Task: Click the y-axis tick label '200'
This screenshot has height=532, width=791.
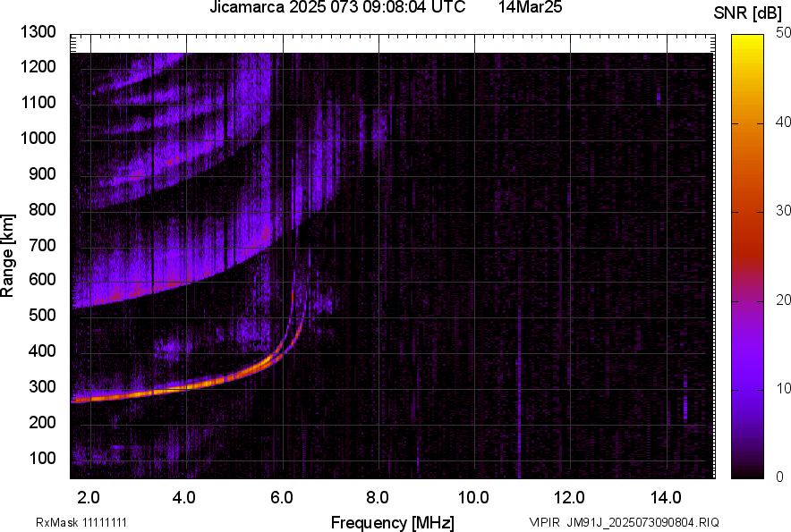Action: pos(42,422)
